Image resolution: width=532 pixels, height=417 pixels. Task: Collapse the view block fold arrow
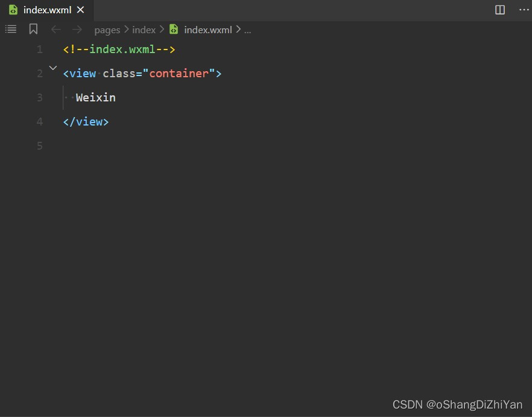pos(53,68)
